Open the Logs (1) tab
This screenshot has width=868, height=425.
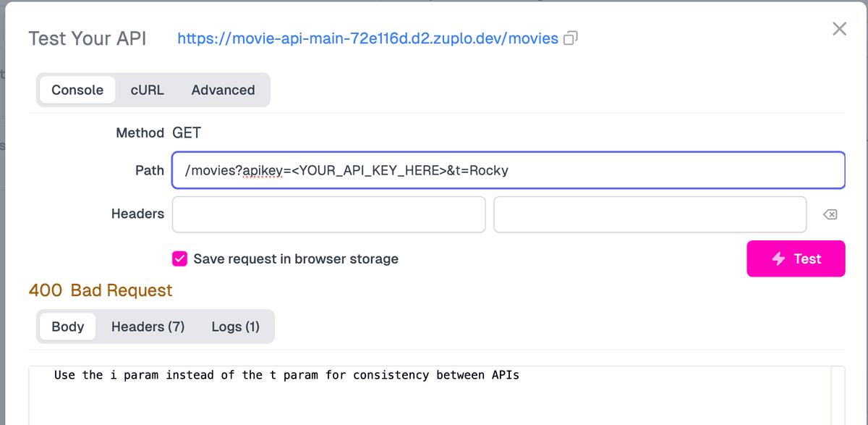coord(235,327)
